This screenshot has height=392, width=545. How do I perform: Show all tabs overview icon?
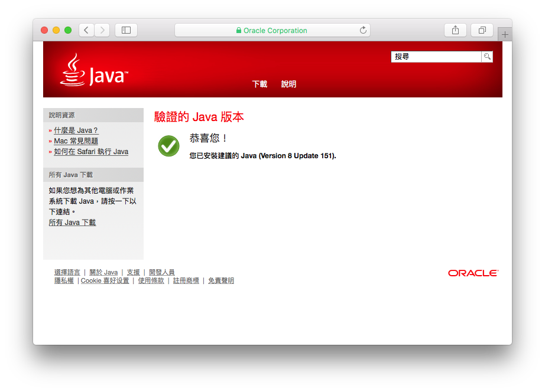482,30
